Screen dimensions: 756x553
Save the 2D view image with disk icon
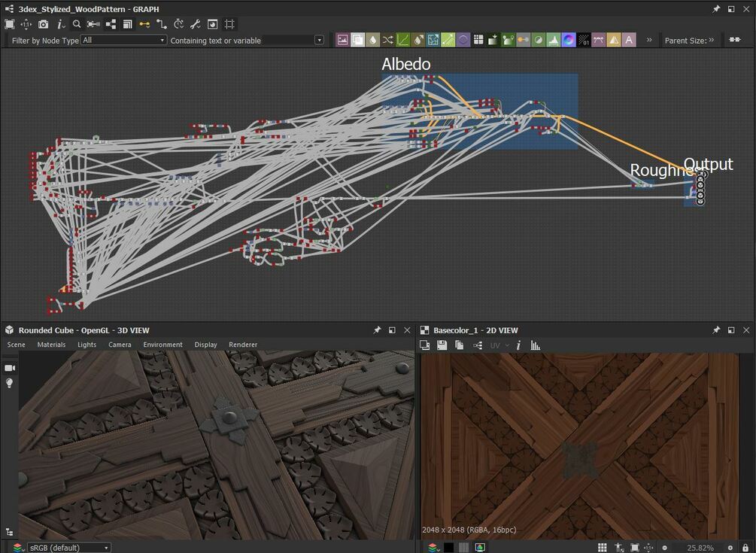point(442,345)
